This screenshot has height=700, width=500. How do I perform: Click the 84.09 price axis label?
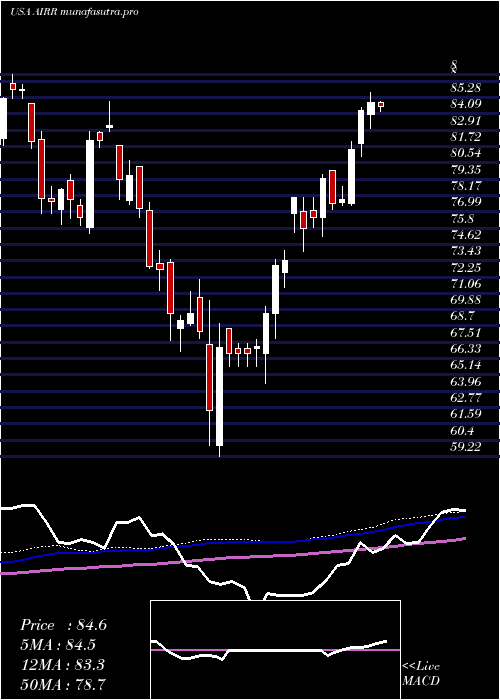[x=466, y=104]
